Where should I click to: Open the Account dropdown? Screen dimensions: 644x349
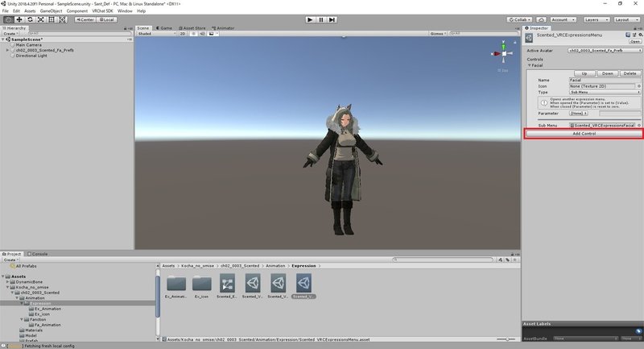pos(563,19)
